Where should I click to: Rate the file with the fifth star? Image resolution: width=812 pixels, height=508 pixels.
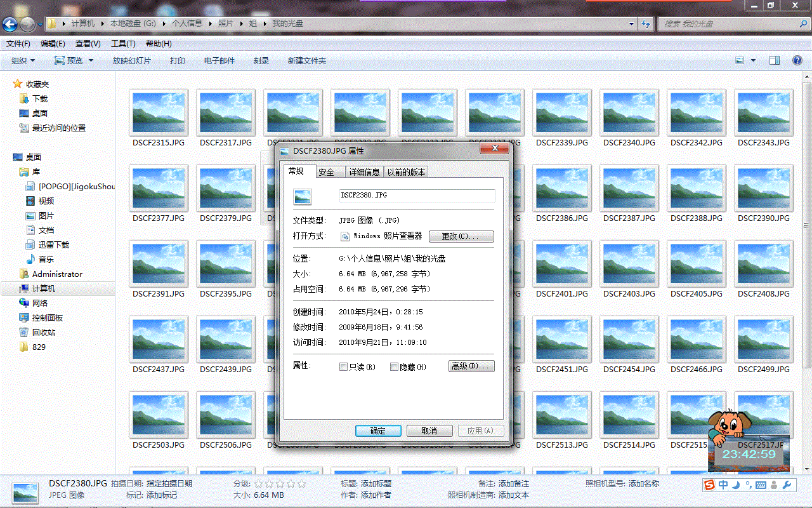[301, 484]
